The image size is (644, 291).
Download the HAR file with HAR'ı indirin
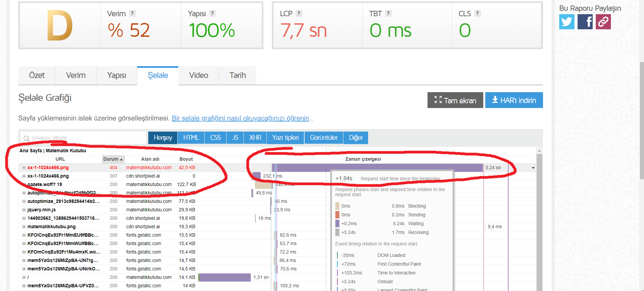pyautogui.click(x=514, y=100)
